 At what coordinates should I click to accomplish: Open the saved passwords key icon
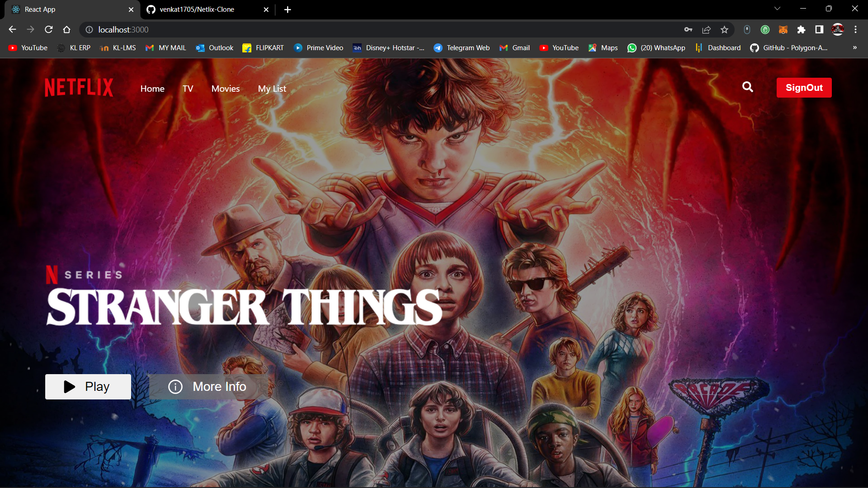[x=688, y=29]
